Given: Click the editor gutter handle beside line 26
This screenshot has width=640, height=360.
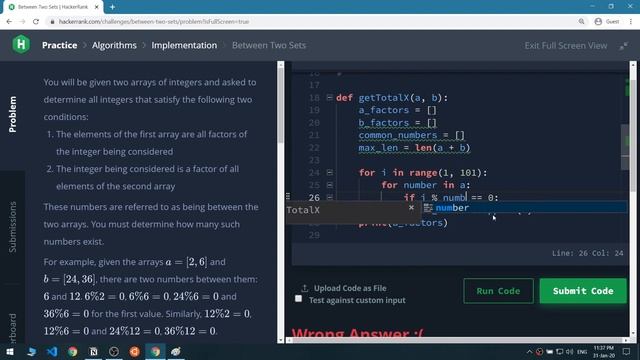Looking at the screenshot, I should 288,196.
